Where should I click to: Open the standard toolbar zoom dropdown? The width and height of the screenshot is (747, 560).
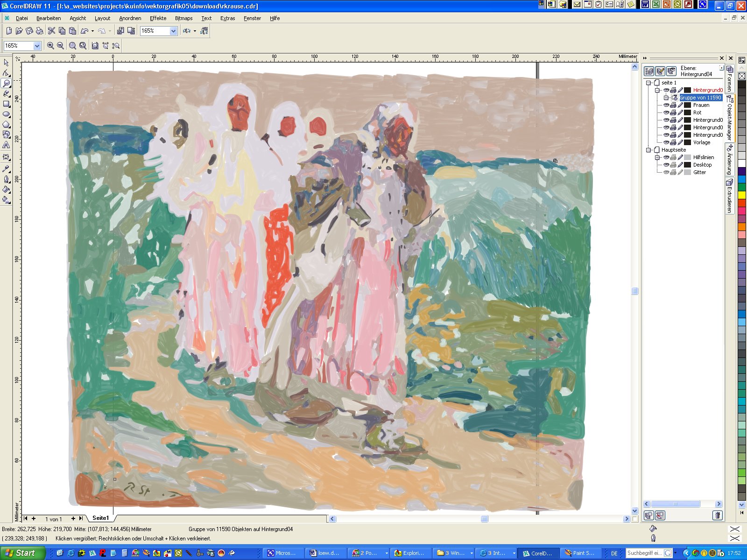point(173,31)
